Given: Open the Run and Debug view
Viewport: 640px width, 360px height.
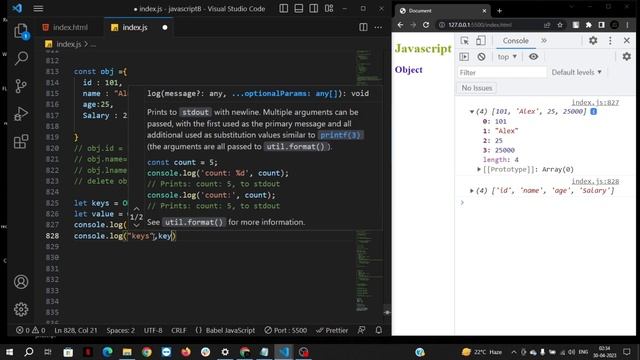Looking at the screenshot, I should (21, 113).
